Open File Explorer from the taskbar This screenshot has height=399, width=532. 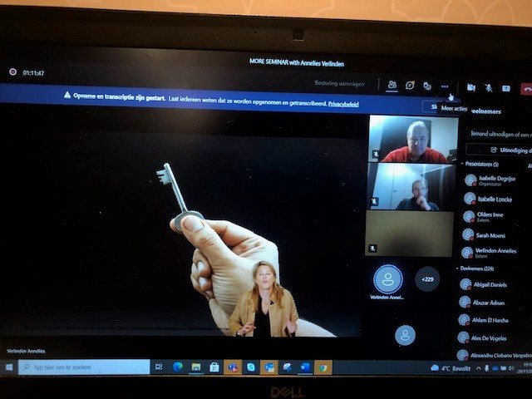[x=196, y=367]
